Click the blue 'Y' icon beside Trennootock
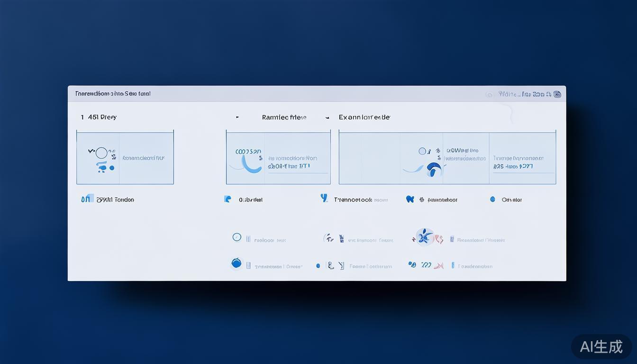 tap(324, 198)
